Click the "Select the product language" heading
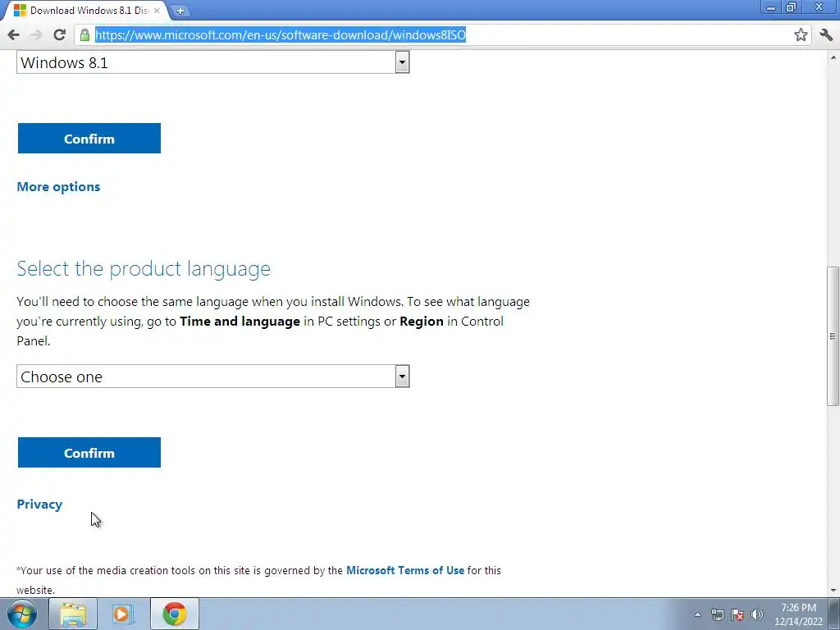 144,268
